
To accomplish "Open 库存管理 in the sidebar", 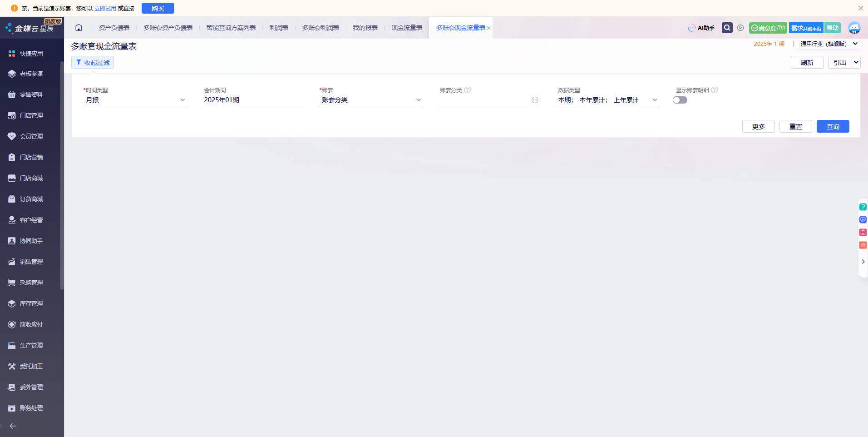I will point(31,303).
